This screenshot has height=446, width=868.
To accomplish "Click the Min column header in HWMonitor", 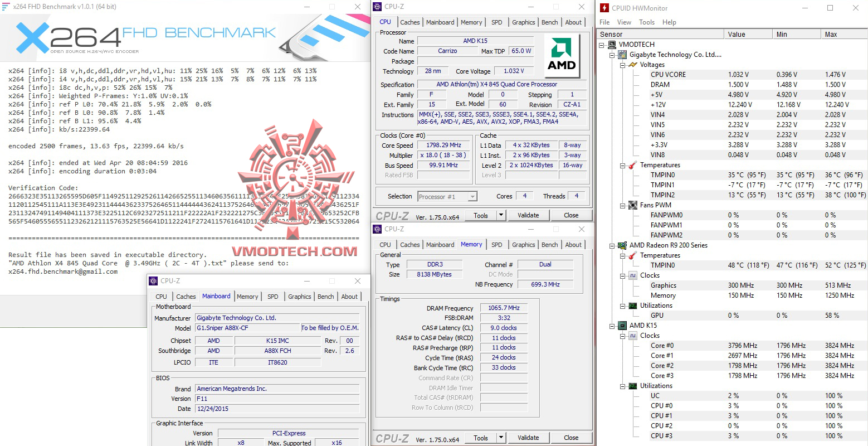I will click(x=796, y=35).
